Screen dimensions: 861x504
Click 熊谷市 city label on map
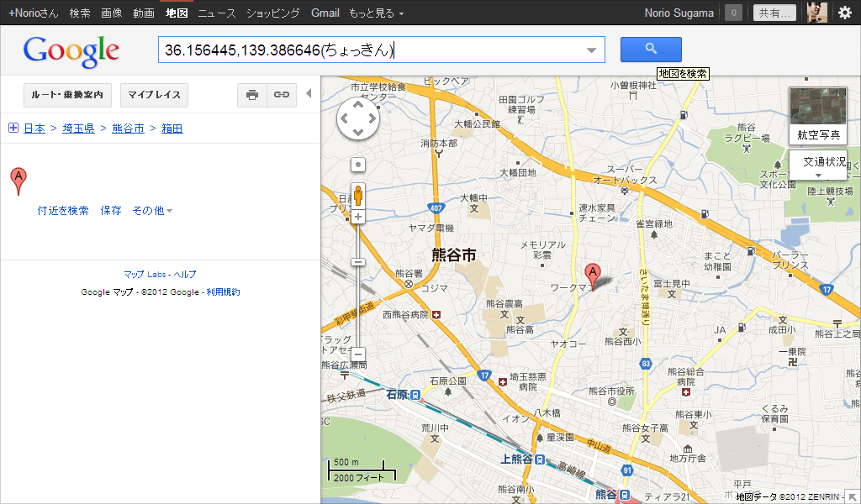click(x=453, y=255)
